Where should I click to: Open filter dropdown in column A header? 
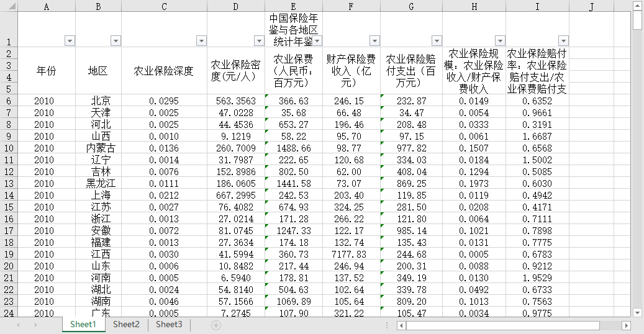[x=70, y=41]
